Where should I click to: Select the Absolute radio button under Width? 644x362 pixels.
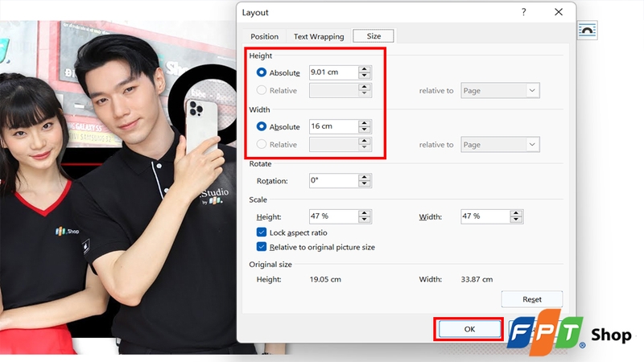coord(261,126)
